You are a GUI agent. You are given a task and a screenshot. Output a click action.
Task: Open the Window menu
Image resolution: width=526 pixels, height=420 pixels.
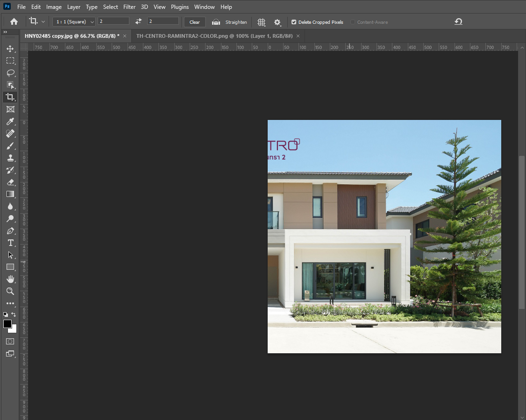[x=204, y=7]
